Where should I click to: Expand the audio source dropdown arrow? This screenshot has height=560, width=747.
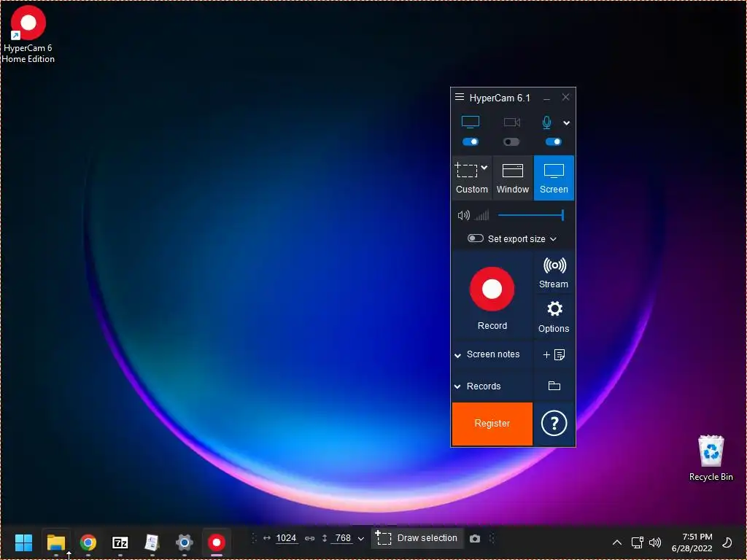[x=566, y=122]
